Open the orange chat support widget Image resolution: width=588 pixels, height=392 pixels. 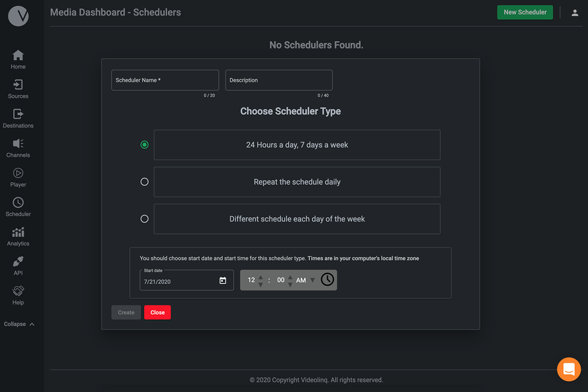pos(568,369)
